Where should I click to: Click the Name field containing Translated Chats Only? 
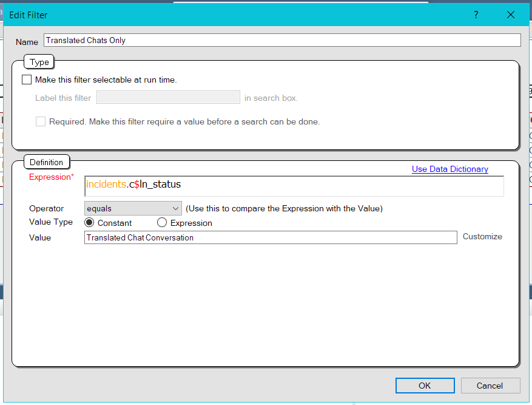pos(281,41)
